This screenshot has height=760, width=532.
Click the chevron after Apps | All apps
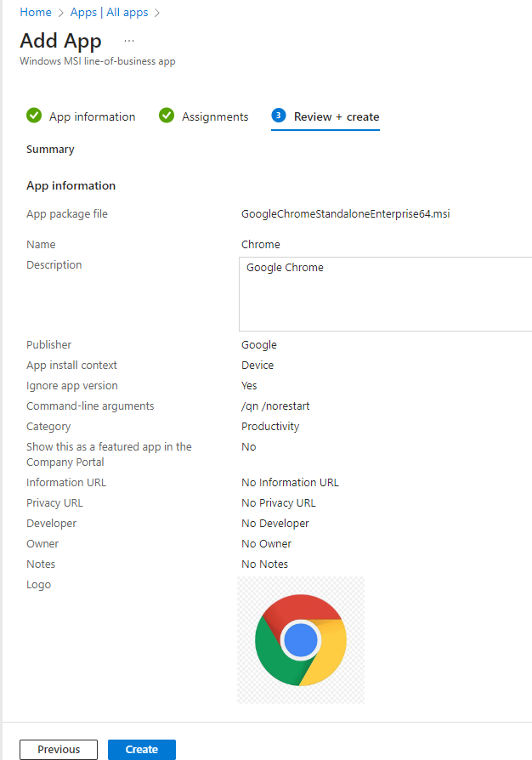coord(157,13)
